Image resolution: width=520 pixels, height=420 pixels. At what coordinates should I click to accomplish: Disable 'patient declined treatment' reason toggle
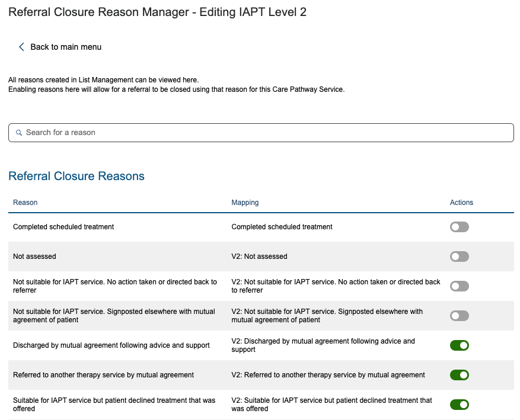coord(460,405)
